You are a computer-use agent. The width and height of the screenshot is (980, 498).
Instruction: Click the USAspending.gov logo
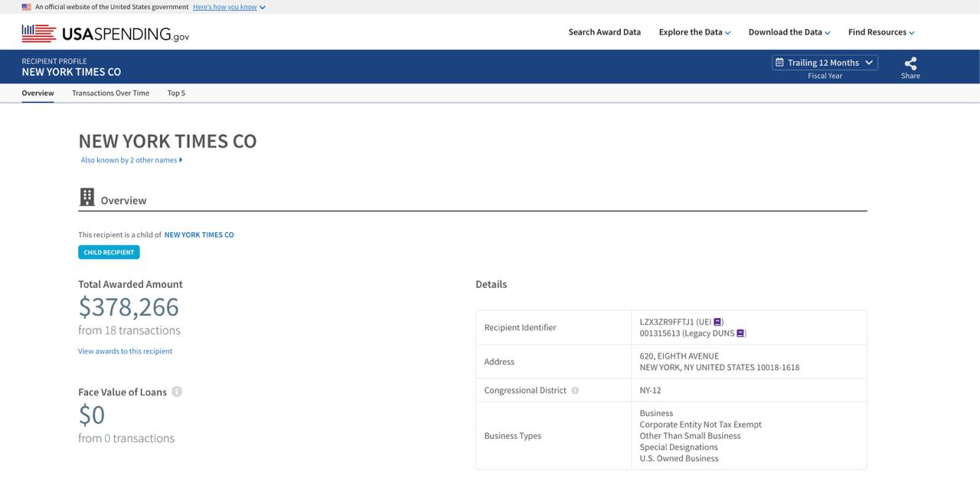point(106,33)
